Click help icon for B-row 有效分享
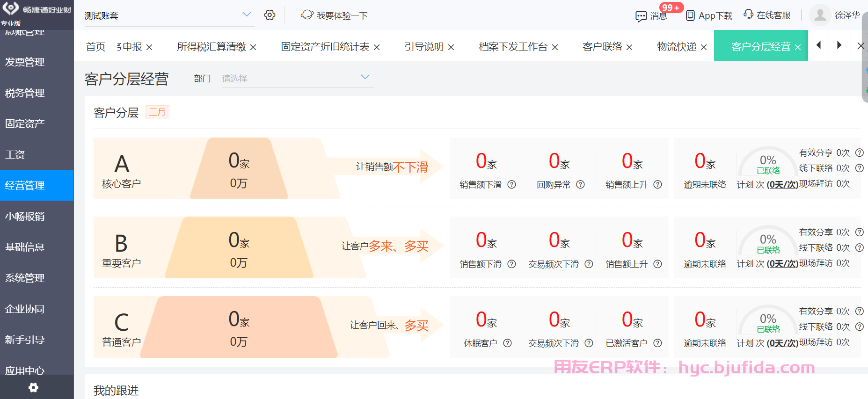The height and width of the screenshot is (399, 868). (x=860, y=232)
